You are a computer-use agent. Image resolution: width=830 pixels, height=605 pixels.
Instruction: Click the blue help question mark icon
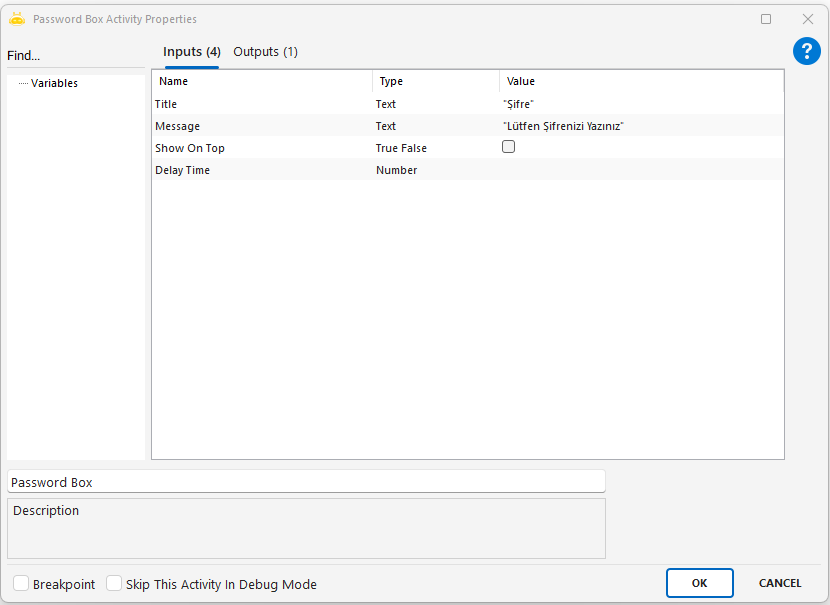click(806, 52)
